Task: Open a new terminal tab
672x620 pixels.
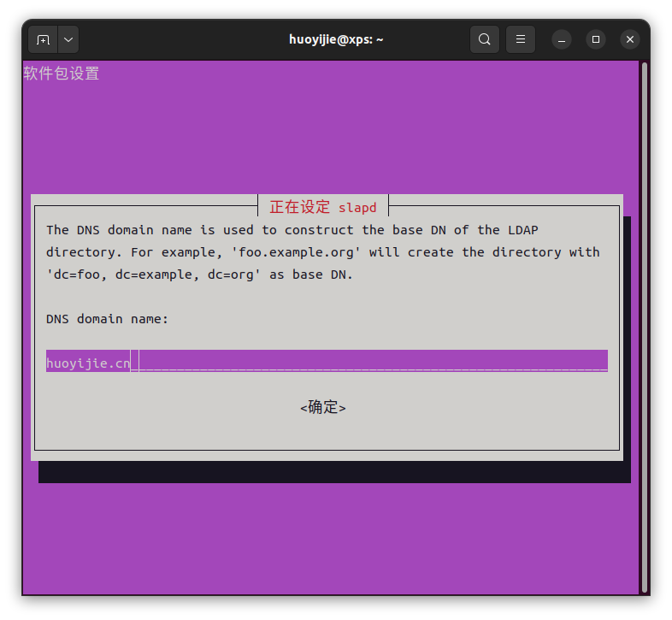Action: point(43,39)
